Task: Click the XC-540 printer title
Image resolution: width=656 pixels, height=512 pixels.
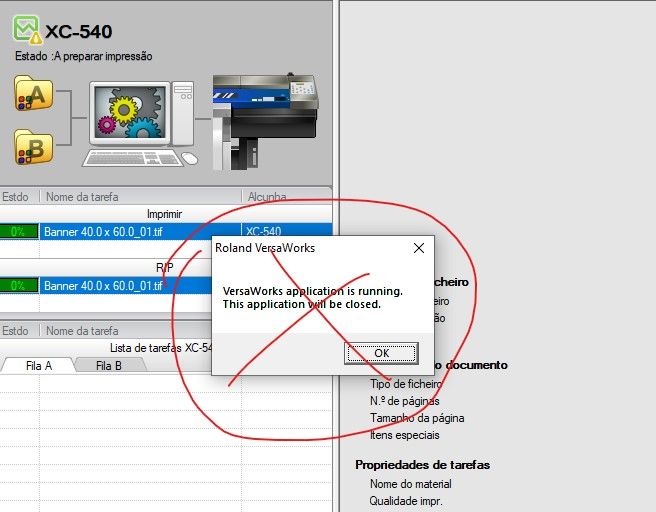Action: [79, 31]
